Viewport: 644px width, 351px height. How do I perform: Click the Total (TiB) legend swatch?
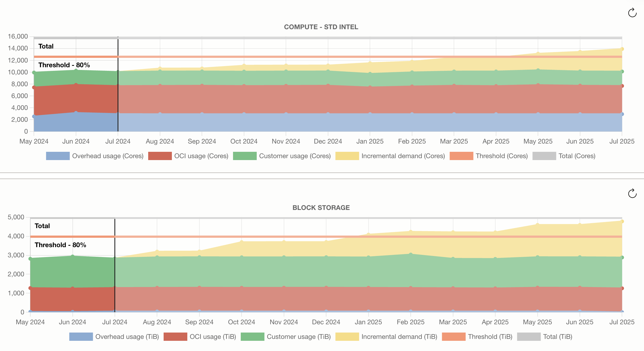[x=529, y=337]
